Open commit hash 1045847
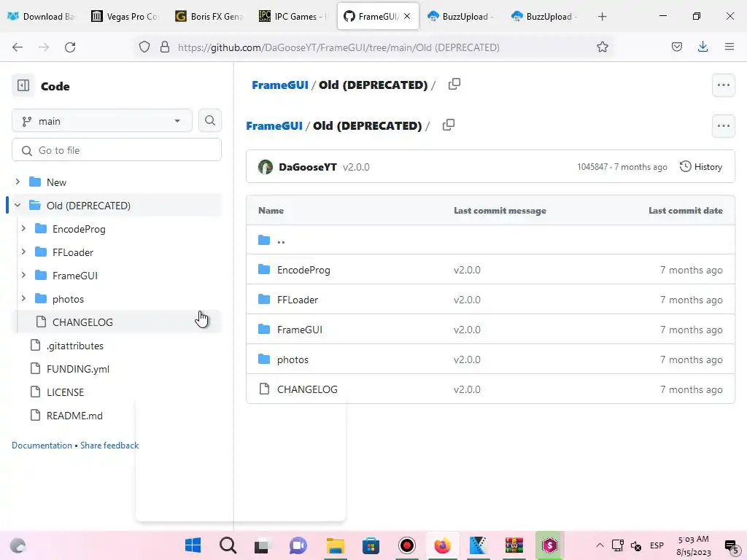Image resolution: width=747 pixels, height=560 pixels. pos(592,167)
